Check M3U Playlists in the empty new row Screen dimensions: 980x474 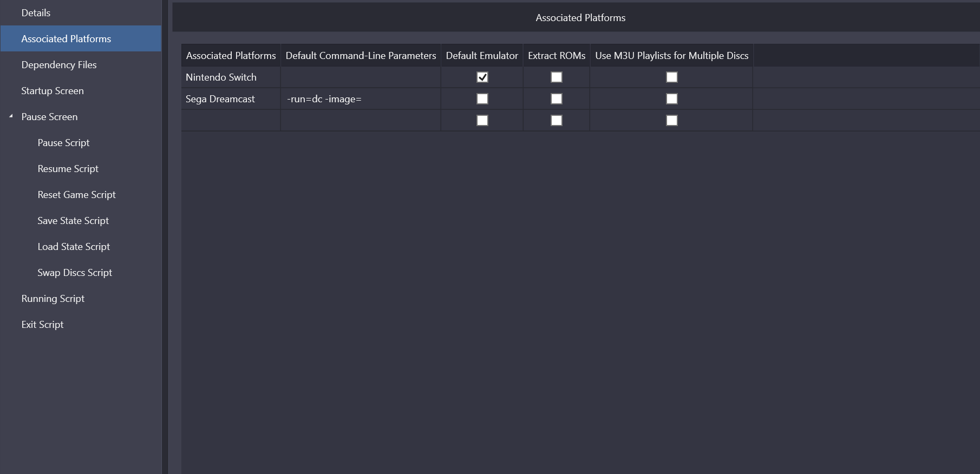(x=672, y=121)
